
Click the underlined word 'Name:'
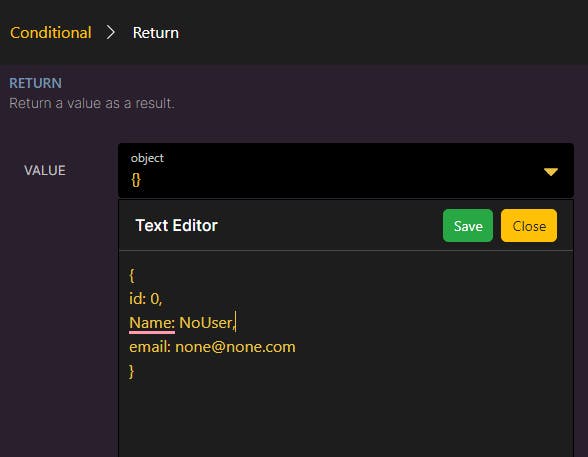(152, 323)
